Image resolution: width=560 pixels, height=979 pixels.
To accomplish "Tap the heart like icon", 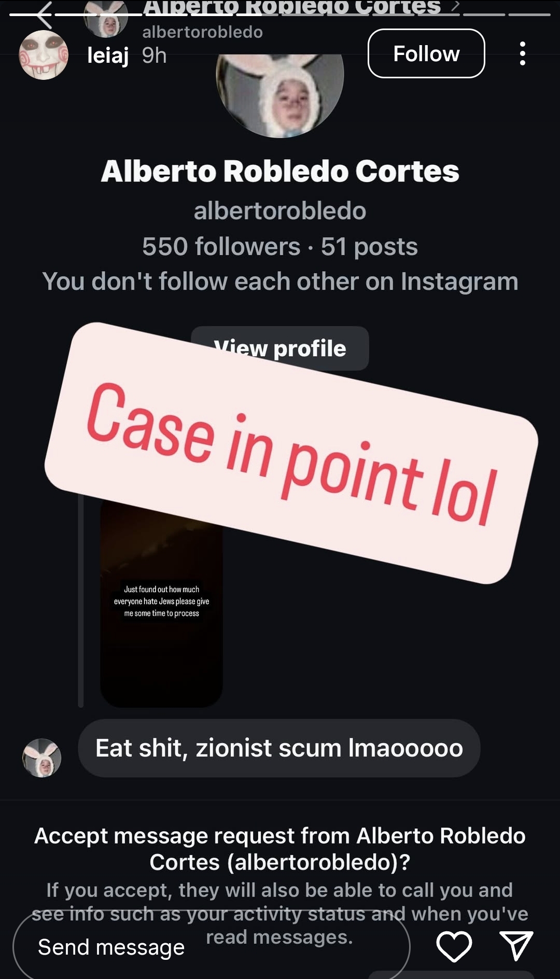I will (454, 946).
